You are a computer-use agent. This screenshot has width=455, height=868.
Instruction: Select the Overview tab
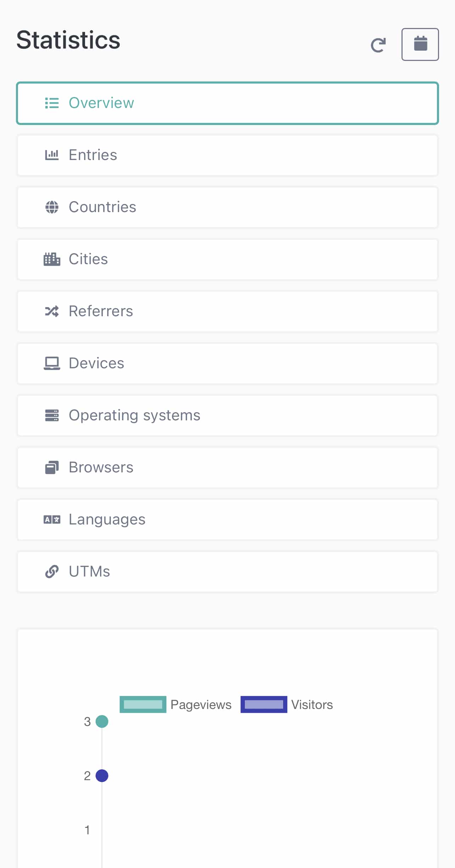tap(227, 103)
